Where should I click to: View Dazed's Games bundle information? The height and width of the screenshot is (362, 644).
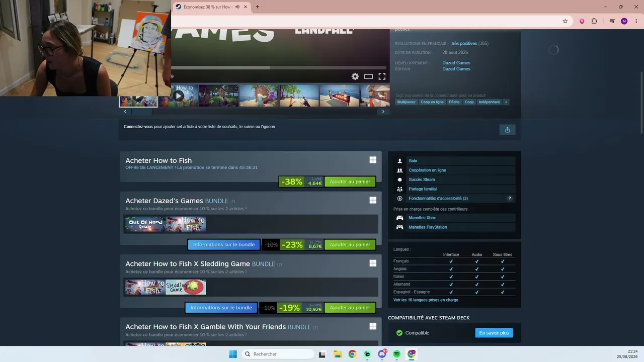pos(224,245)
